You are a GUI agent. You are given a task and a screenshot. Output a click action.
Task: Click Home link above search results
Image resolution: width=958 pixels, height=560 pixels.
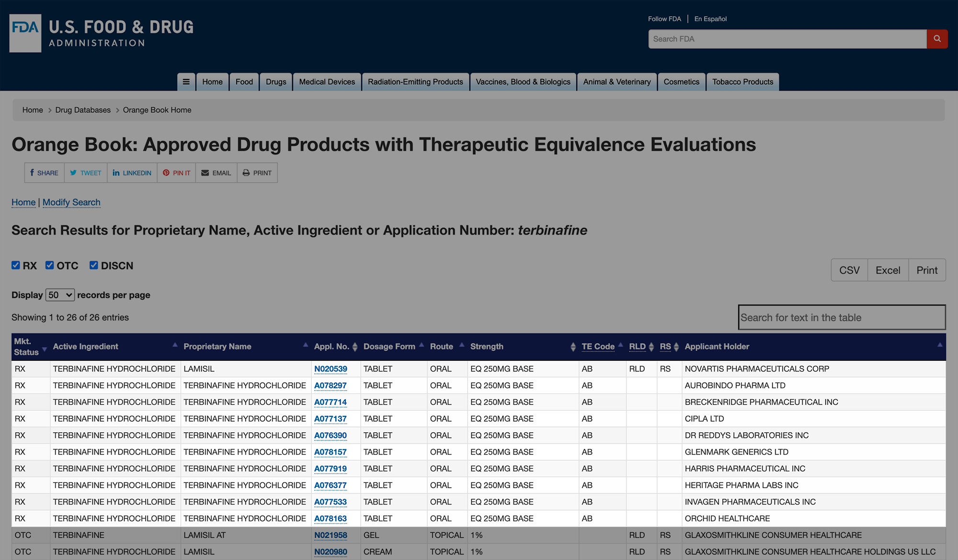click(x=23, y=202)
